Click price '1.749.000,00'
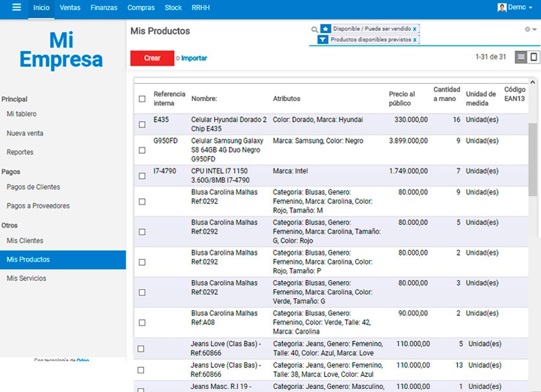The width and height of the screenshot is (541, 392). click(409, 171)
